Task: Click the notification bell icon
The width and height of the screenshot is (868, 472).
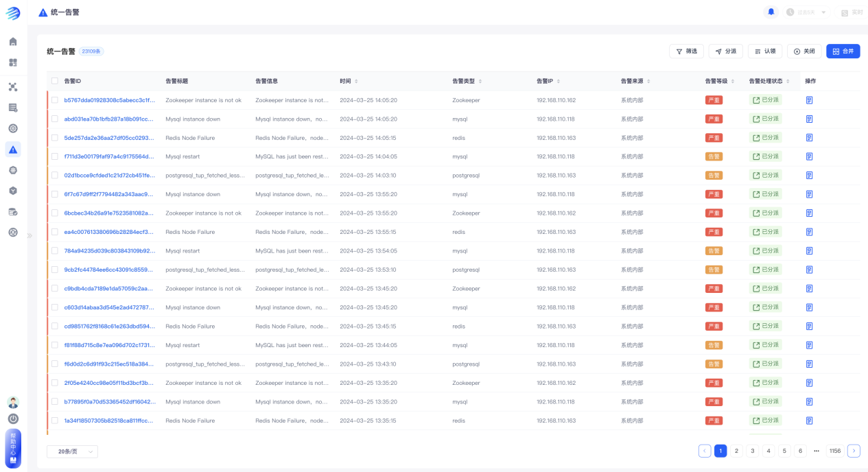Action: coord(771,12)
